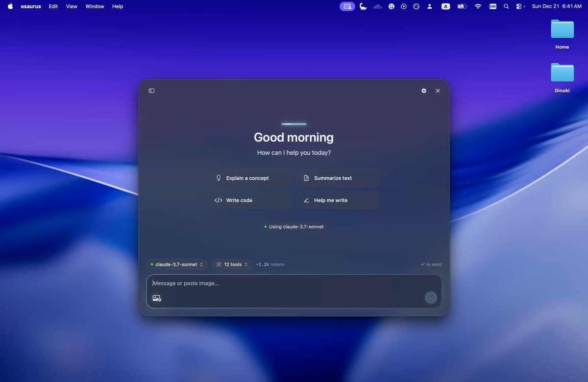Image resolution: width=588 pixels, height=382 pixels.
Task: Select the Write code suggestion
Action: 251,200
